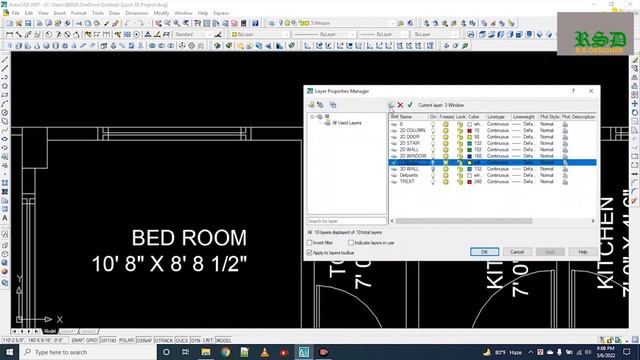Switch to the Model tab
The width and height of the screenshot is (640, 360).
point(50,331)
